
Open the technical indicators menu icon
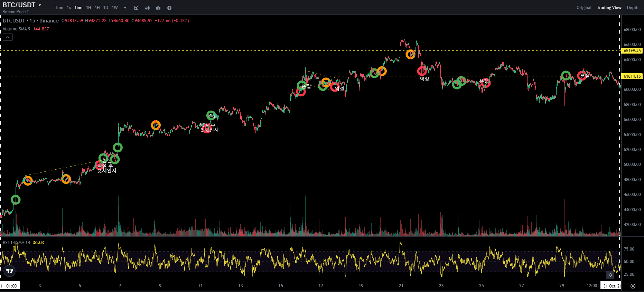136,8
